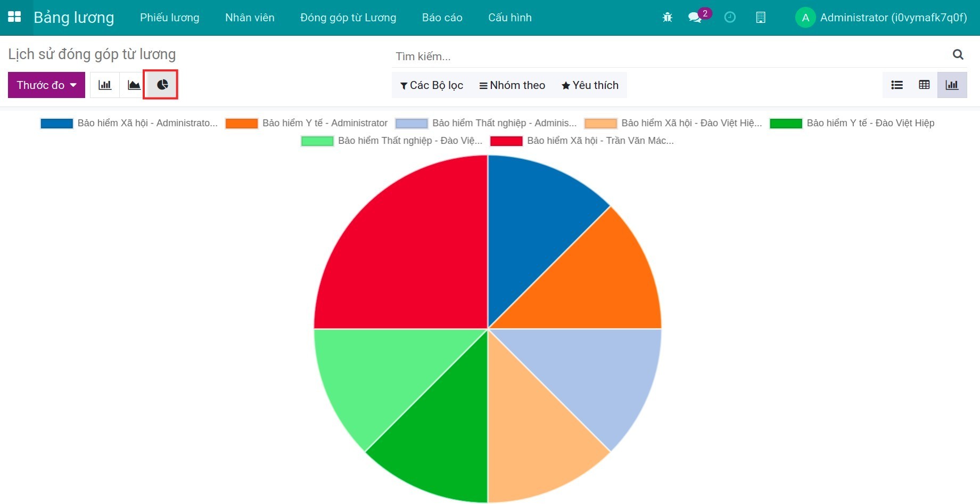This screenshot has width=980, height=504.
Task: Click the Administrator user account button
Action: click(881, 18)
